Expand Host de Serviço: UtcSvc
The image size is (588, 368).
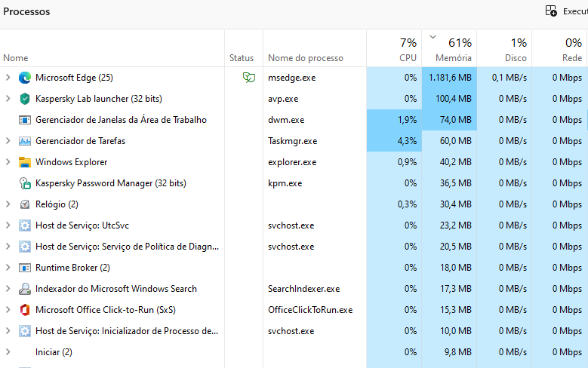8,225
